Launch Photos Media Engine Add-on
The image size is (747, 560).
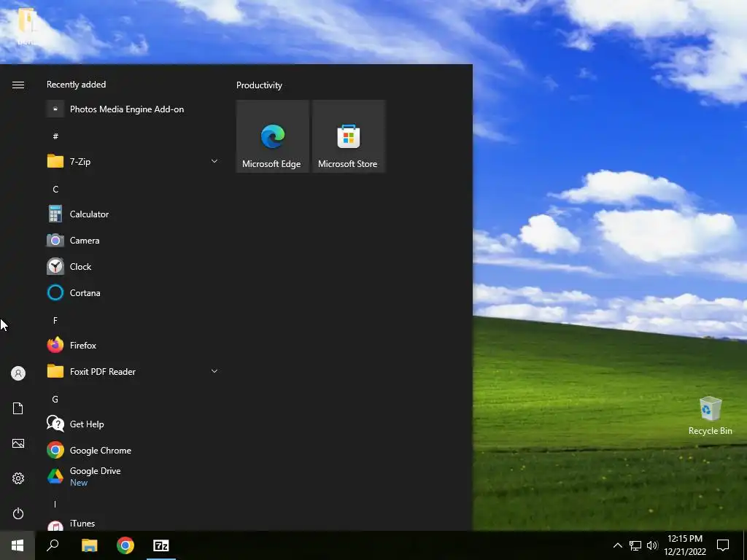point(133,109)
